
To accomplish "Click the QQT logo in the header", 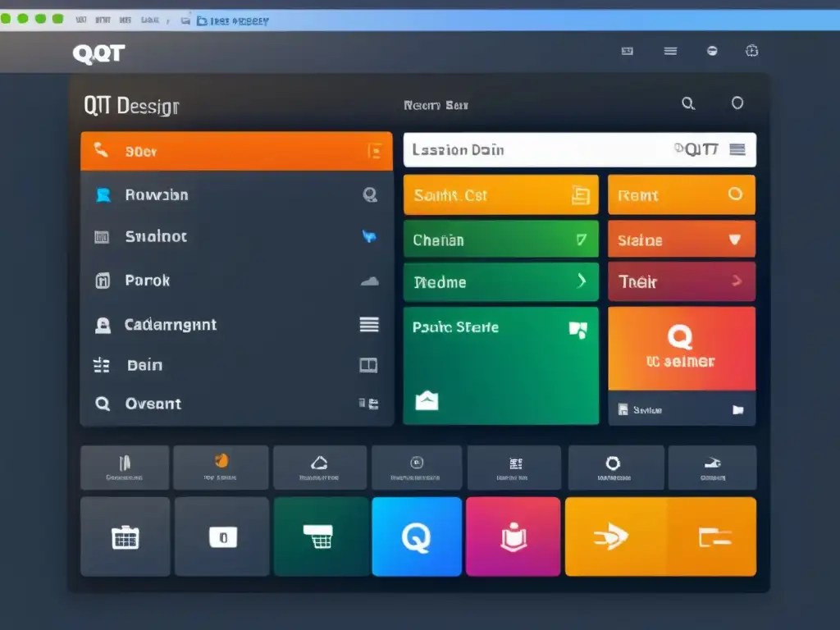I will [x=97, y=52].
